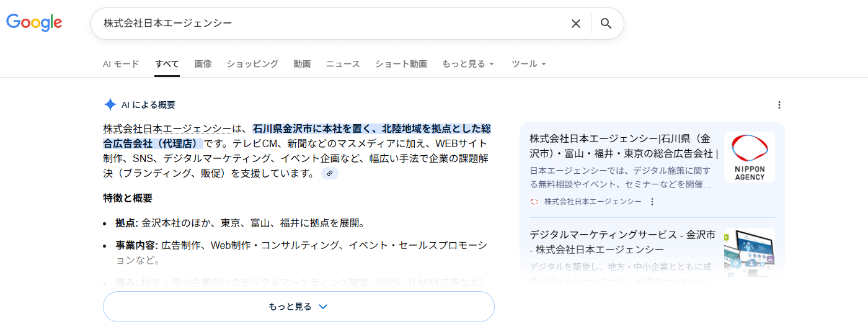Viewport: 868px width, 329px height.
Task: Go to the ニュース tab
Action: click(x=343, y=64)
